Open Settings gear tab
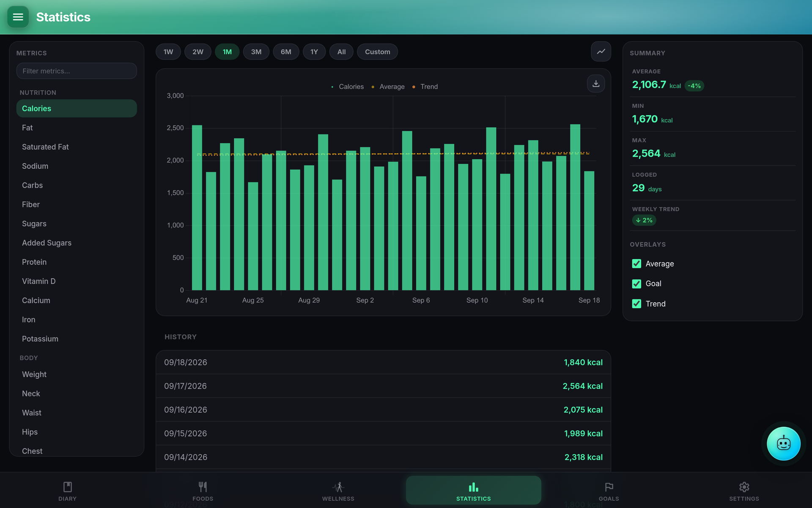The width and height of the screenshot is (812, 508). click(744, 491)
